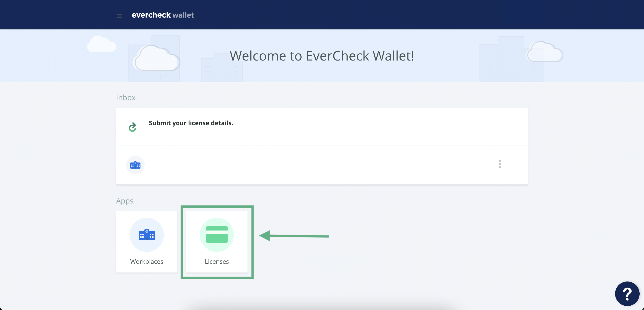Click the Apps section heading
Viewport: 644px width, 310px height.
(124, 201)
